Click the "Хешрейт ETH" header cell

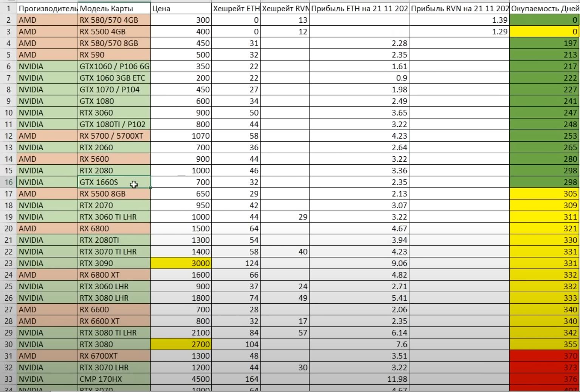tap(236, 8)
